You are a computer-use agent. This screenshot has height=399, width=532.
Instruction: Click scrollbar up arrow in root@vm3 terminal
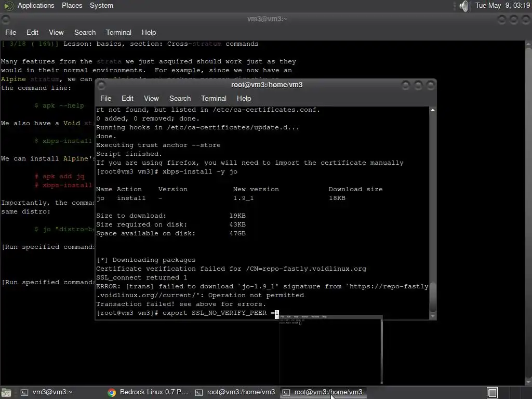(433, 110)
